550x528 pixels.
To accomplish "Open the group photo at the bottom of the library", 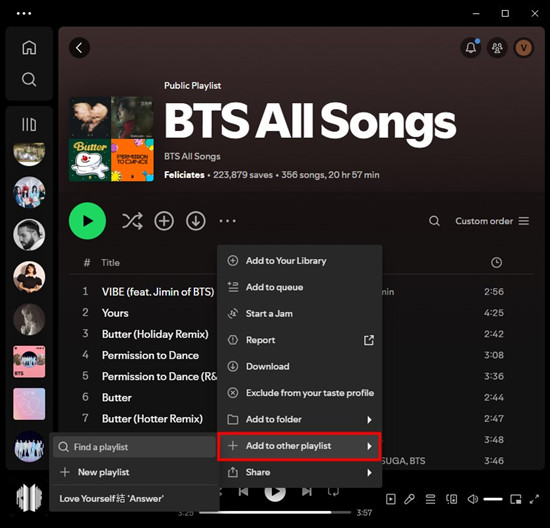I will pyautogui.click(x=29, y=446).
